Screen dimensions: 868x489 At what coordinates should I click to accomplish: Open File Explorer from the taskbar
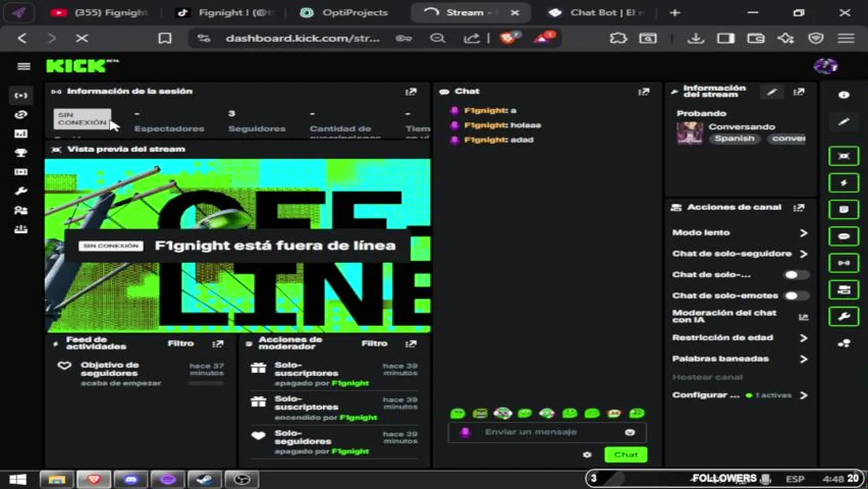pos(58,479)
